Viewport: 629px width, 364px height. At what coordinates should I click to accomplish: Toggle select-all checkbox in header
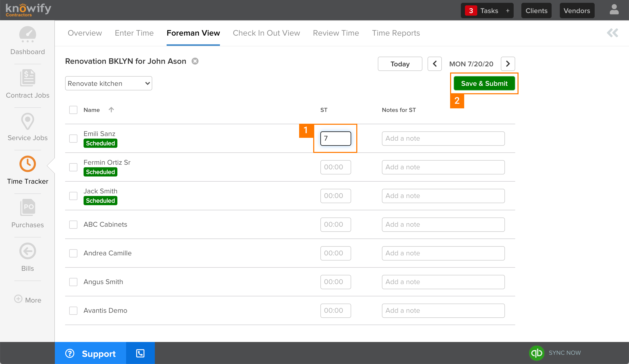73,110
